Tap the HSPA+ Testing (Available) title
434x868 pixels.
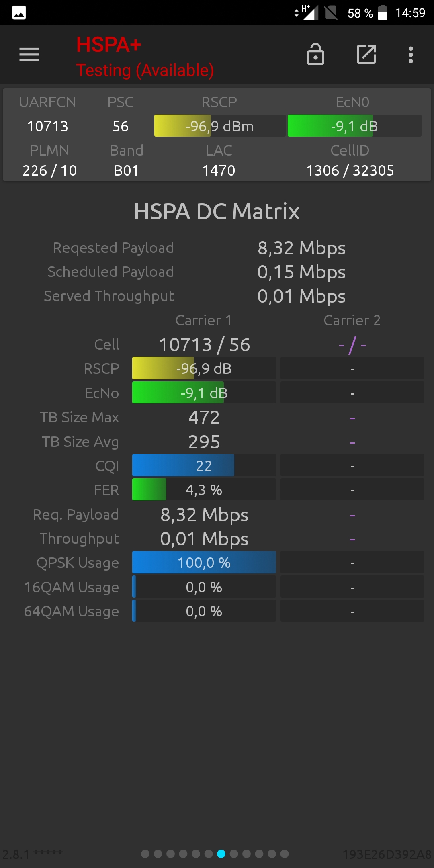tap(145, 57)
